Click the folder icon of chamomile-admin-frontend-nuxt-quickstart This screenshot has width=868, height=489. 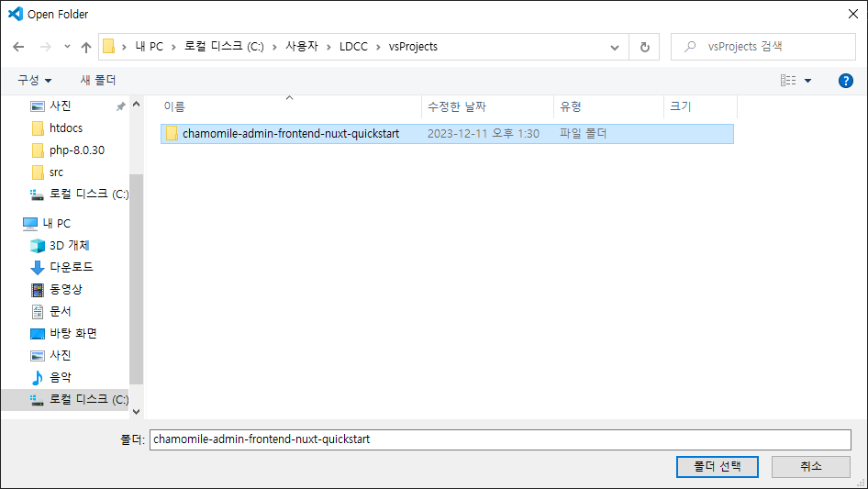pos(172,133)
